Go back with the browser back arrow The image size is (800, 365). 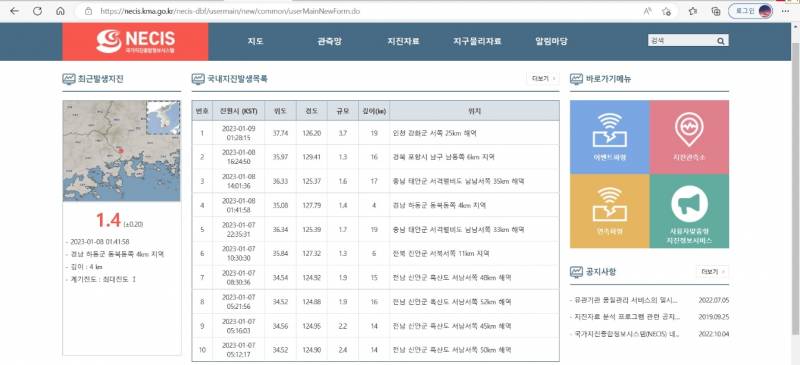click(x=14, y=11)
